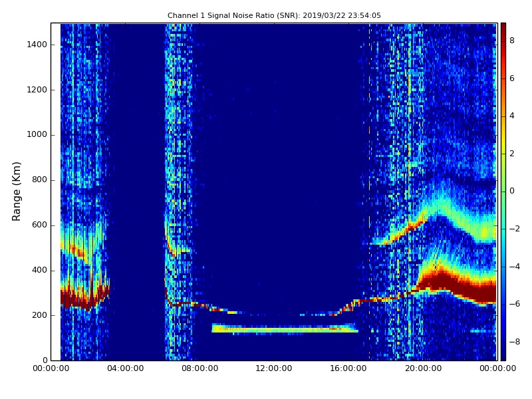Click the colorbar label −2
The height and width of the screenshot is (399, 532).
pyautogui.click(x=515, y=229)
